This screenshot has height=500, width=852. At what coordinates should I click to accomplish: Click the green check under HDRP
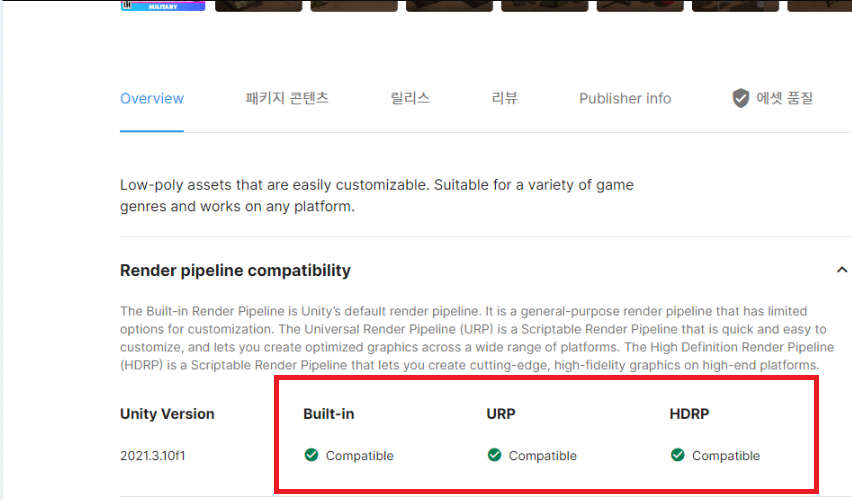coord(678,455)
